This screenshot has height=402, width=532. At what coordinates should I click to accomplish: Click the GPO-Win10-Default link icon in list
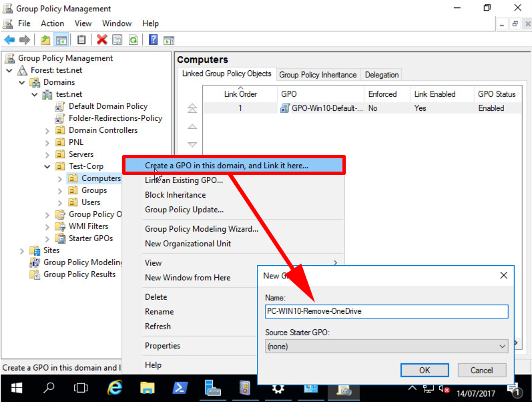(x=285, y=108)
